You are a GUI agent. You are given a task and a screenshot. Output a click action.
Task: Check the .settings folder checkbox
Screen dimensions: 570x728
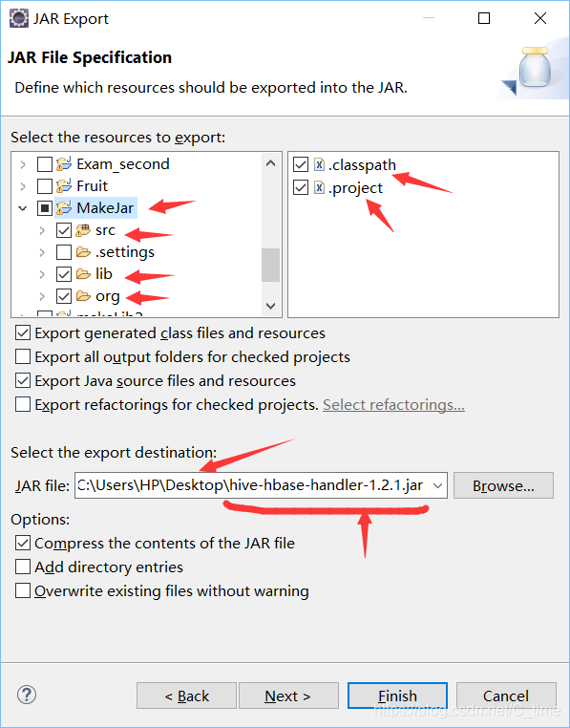pos(64,252)
